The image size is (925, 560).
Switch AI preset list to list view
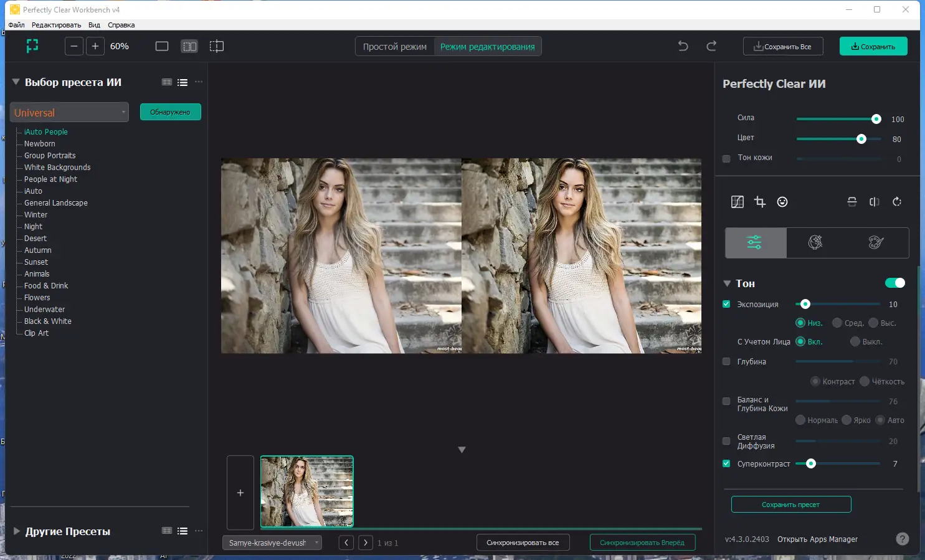click(x=183, y=82)
